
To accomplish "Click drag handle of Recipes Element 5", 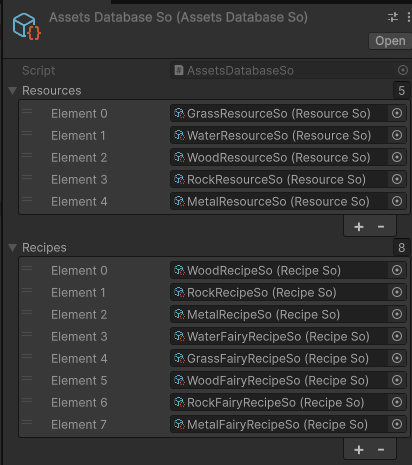I will pyautogui.click(x=27, y=378).
